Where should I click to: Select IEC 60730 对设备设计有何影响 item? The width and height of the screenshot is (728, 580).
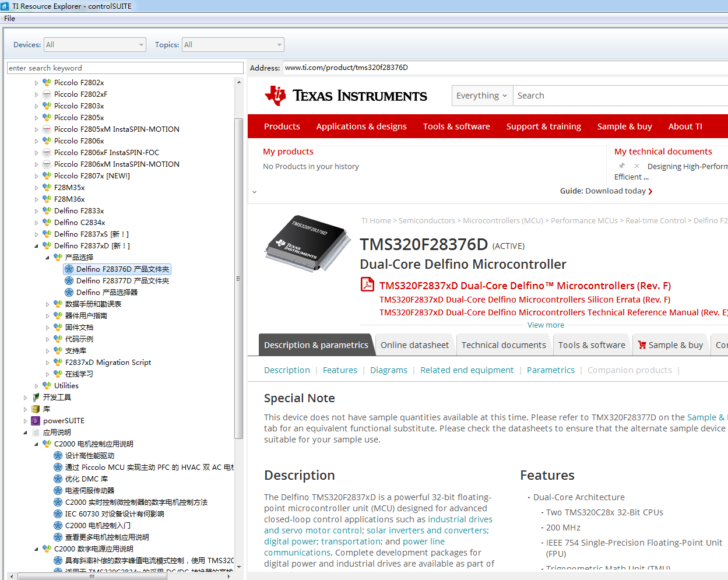pyautogui.click(x=114, y=514)
